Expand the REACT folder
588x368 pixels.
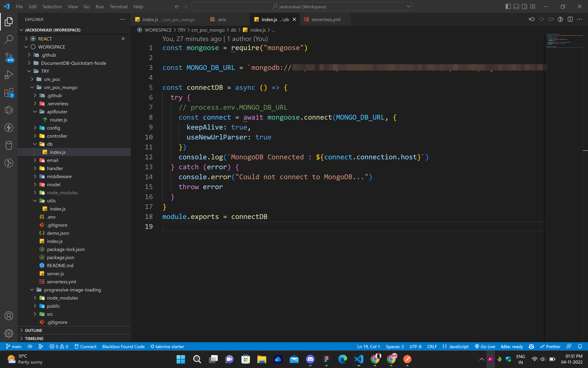tap(74, 39)
